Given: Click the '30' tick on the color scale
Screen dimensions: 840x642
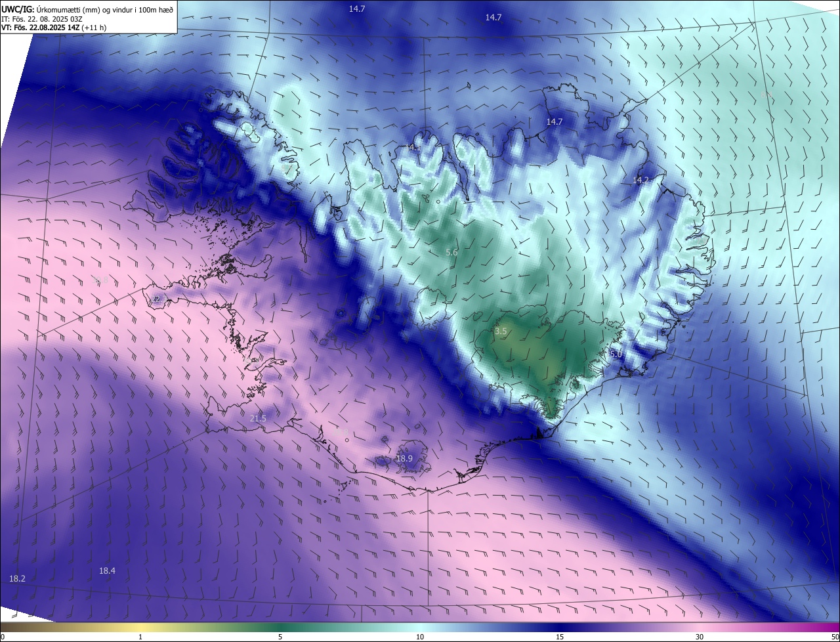Looking at the screenshot, I should (700, 637).
